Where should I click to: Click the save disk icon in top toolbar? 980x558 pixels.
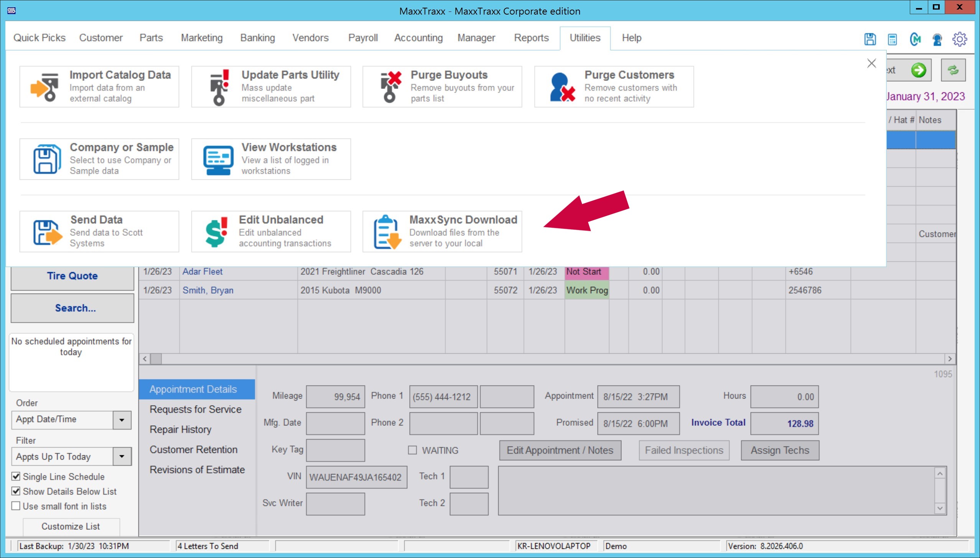pyautogui.click(x=870, y=39)
